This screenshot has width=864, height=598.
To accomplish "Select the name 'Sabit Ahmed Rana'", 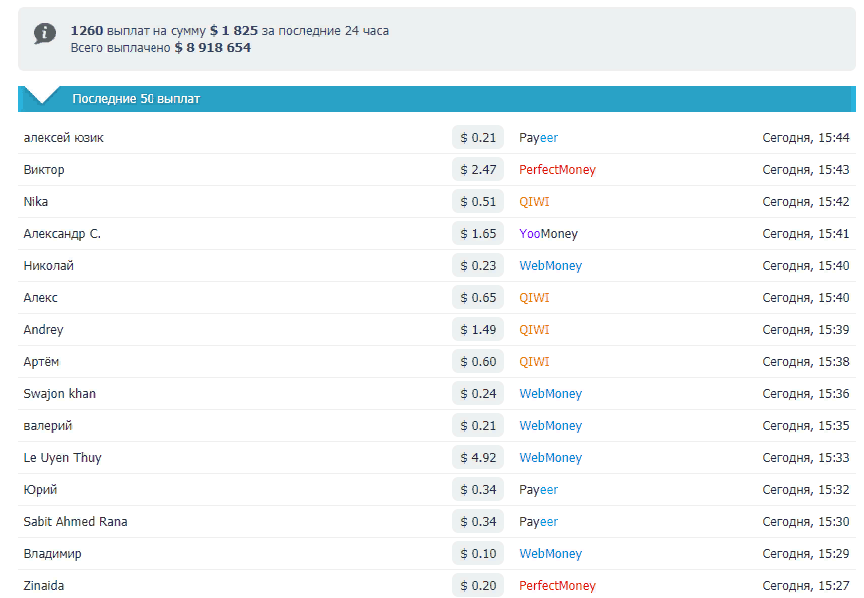I will (75, 521).
